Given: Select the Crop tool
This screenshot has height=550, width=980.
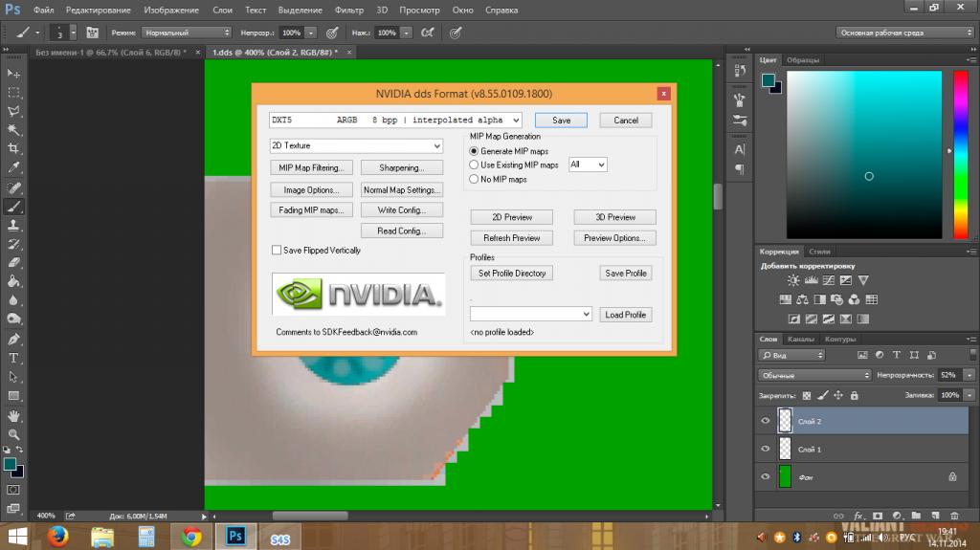Looking at the screenshot, I should pyautogui.click(x=13, y=148).
